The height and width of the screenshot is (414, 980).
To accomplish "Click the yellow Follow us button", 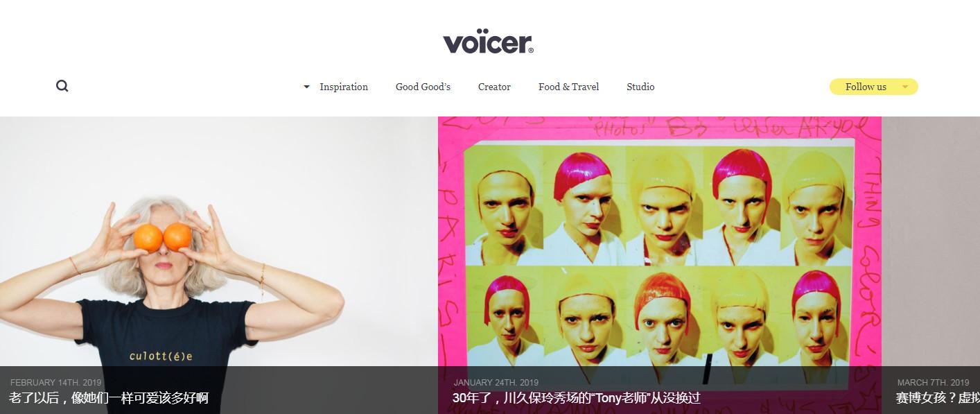I will (873, 87).
